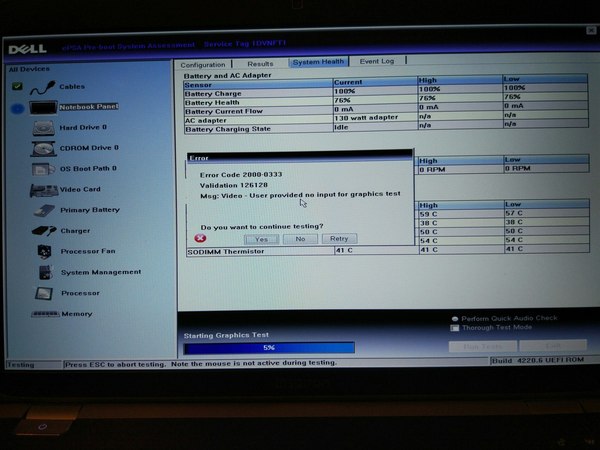600x450 pixels.
Task: Click No in the error dialog
Action: pyautogui.click(x=299, y=239)
